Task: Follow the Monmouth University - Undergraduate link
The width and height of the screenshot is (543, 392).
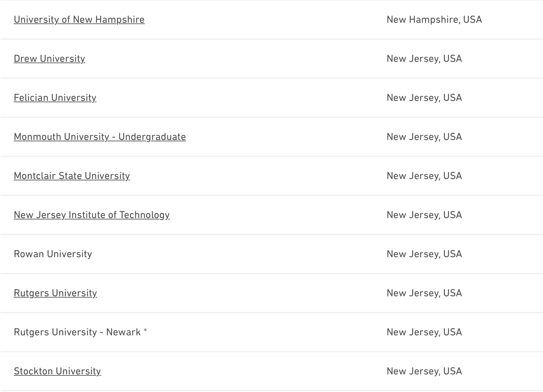Action: click(x=100, y=137)
